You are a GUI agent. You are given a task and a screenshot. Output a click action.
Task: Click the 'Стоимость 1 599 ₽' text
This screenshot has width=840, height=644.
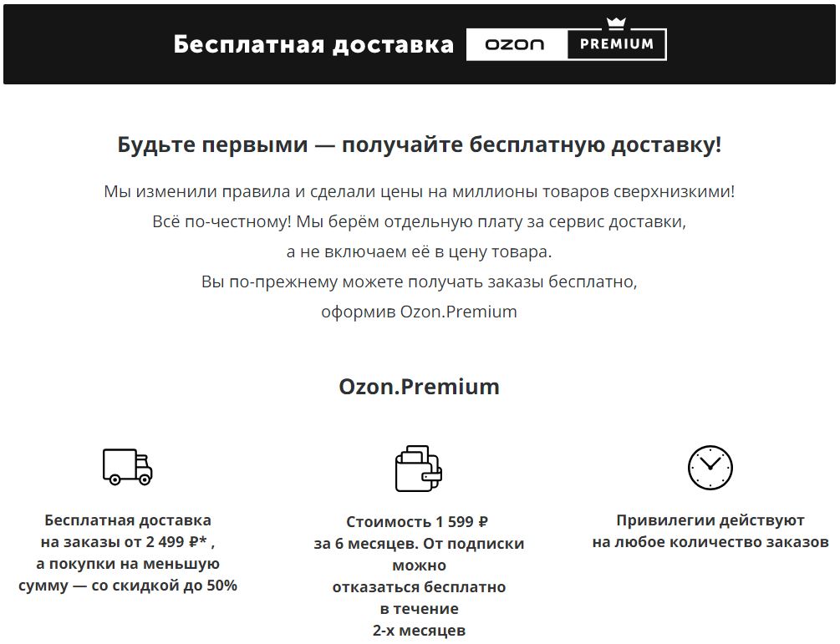pos(417,521)
